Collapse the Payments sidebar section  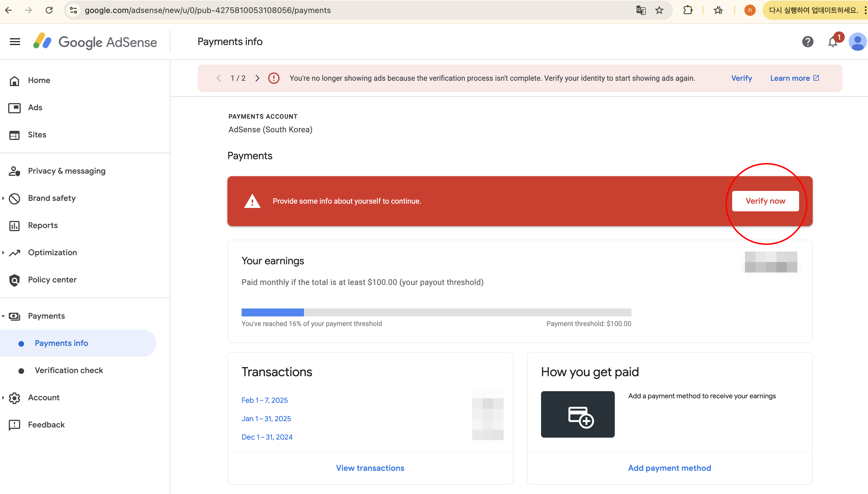(x=46, y=316)
